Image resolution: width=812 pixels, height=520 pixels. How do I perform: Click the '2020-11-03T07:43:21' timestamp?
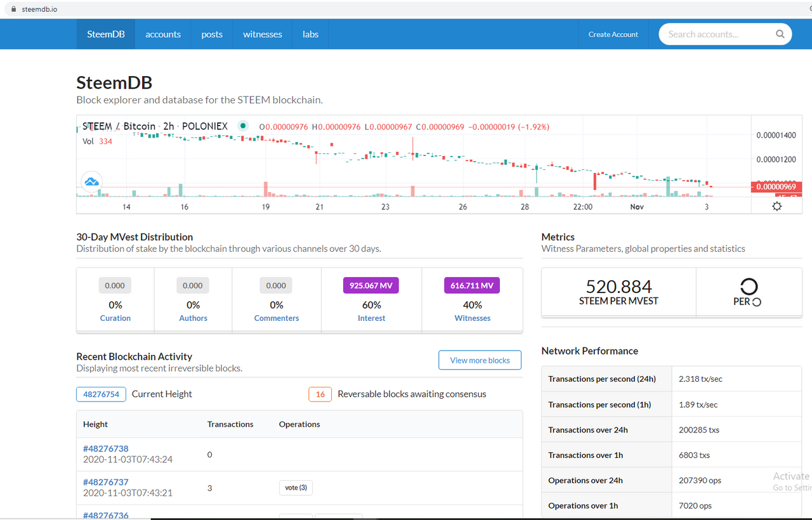[x=128, y=493]
